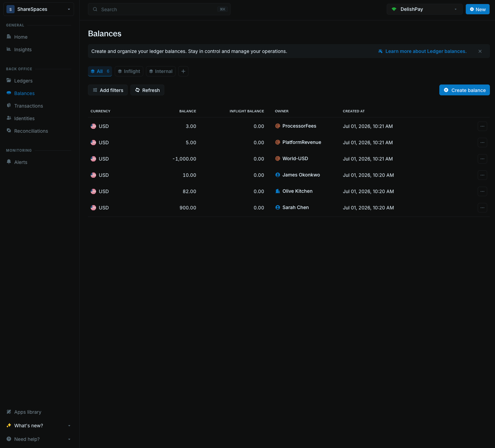Click the ShareSpaces S logo icon

11,9
